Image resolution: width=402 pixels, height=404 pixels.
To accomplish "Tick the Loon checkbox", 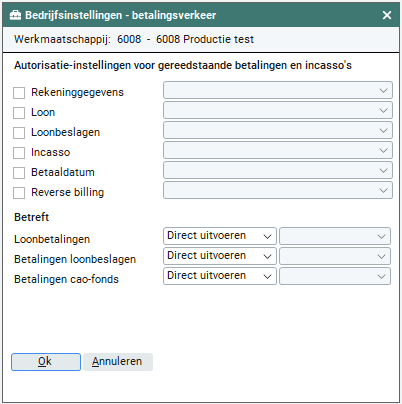I will pyautogui.click(x=19, y=113).
